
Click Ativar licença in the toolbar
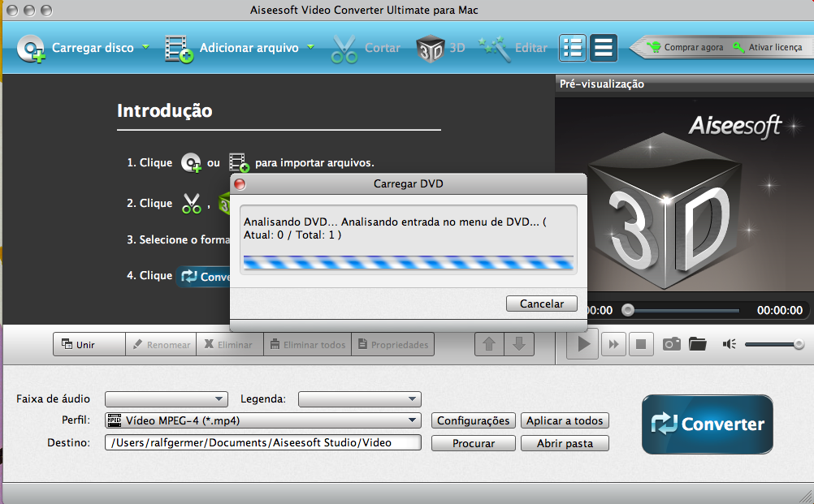768,48
